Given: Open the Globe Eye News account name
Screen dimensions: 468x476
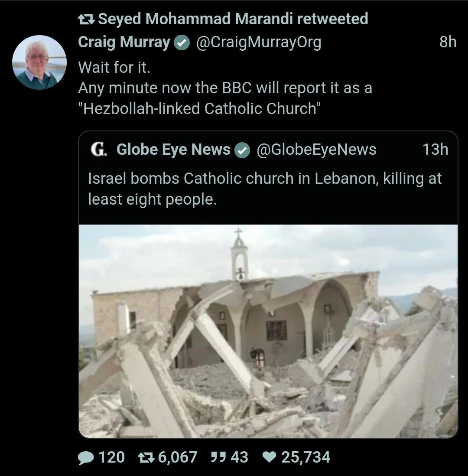Looking at the screenshot, I should coord(173,149).
